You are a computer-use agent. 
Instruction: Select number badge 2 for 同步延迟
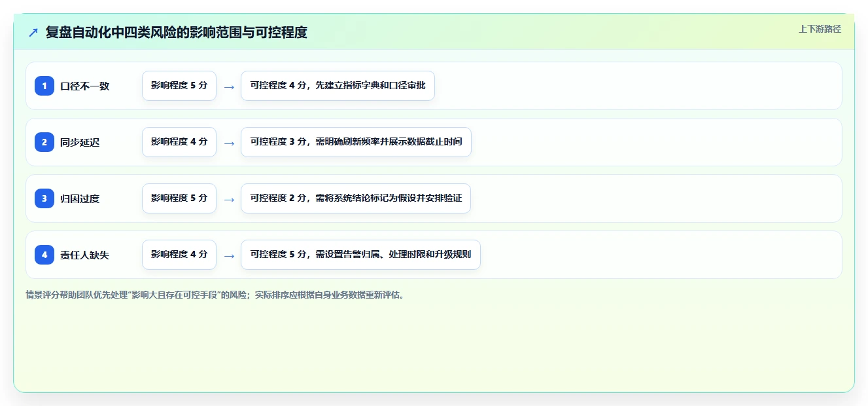(x=44, y=142)
